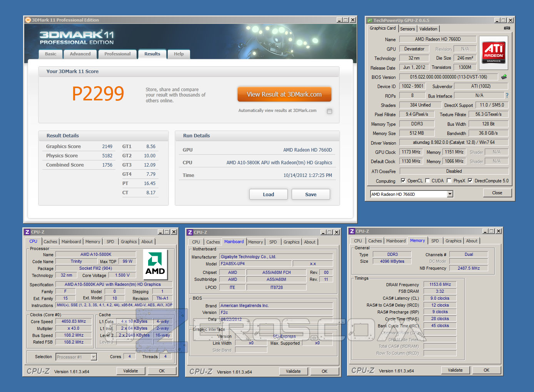This screenshot has width=534, height=392.
Task: Click the Close button in GPU-Z
Action: (497, 193)
